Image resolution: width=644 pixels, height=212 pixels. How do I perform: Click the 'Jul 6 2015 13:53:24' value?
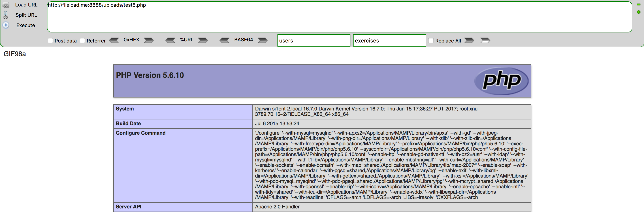[277, 123]
